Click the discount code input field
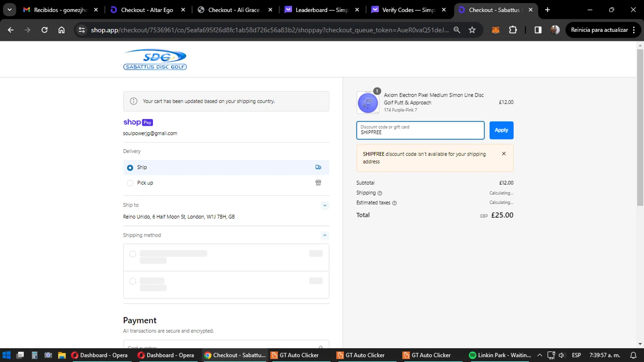 tap(420, 131)
